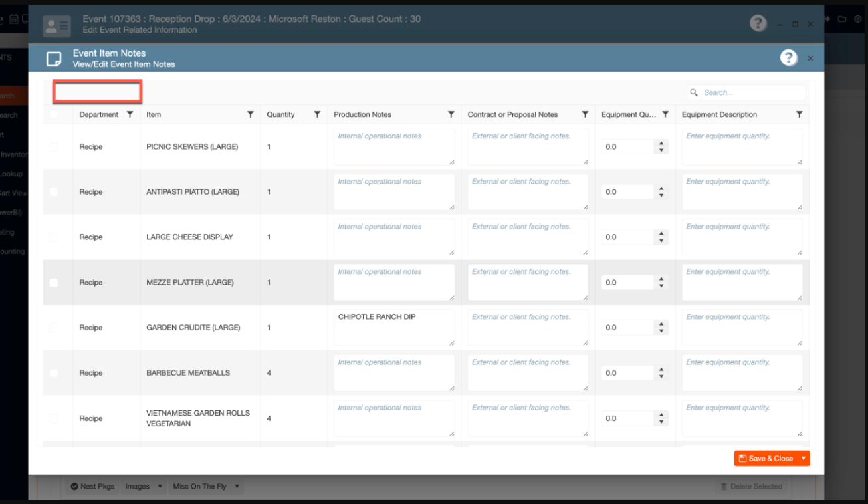Click the Event Item Notes help icon
The width and height of the screenshot is (868, 504).
[788, 58]
